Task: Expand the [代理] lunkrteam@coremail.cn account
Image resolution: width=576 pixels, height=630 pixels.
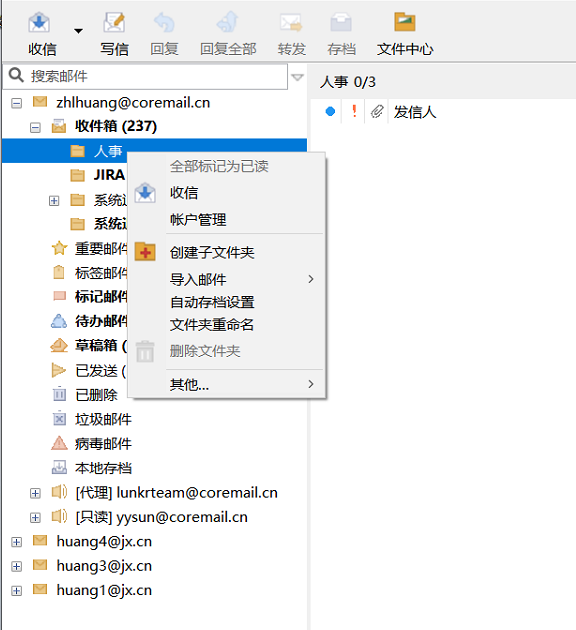Action: [35, 493]
